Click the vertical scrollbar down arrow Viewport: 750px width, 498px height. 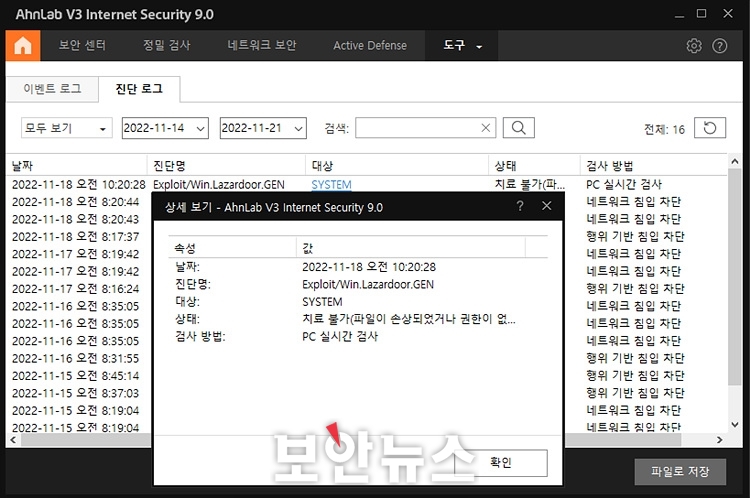(x=735, y=424)
